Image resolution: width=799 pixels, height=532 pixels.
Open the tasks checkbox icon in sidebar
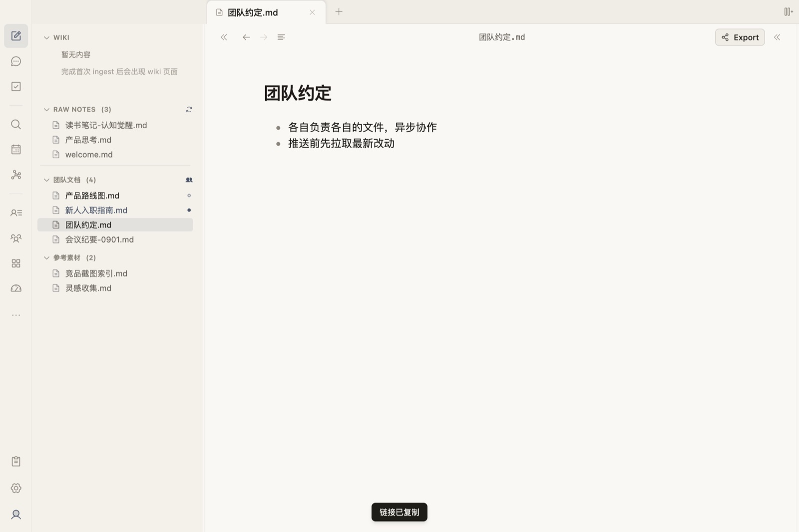[x=16, y=86]
